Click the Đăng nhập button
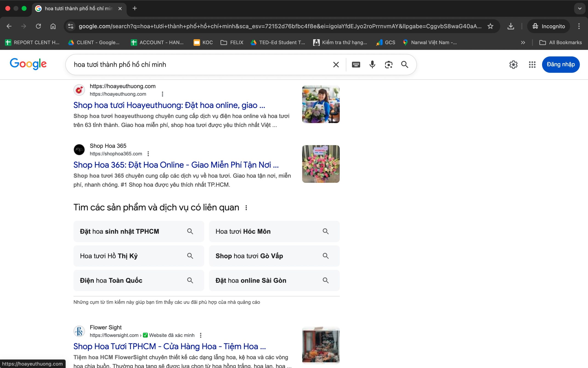This screenshot has width=588, height=368. (561, 64)
